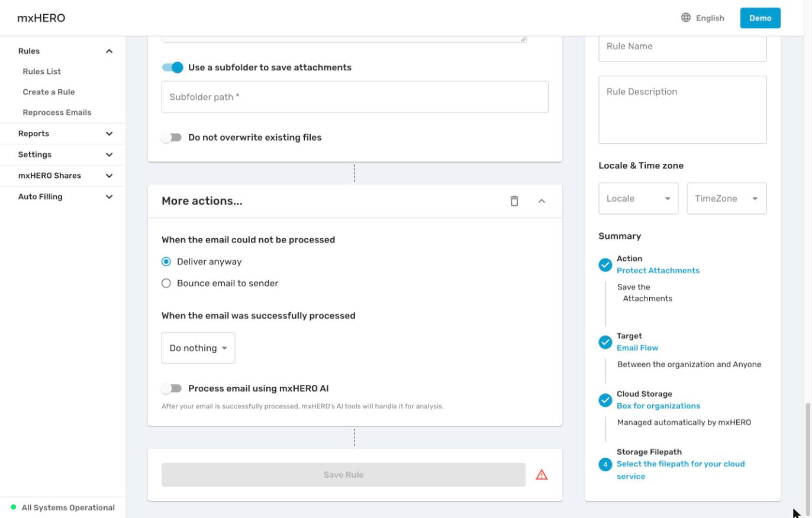Open Select the filepath for your cloud service

pyautogui.click(x=681, y=470)
